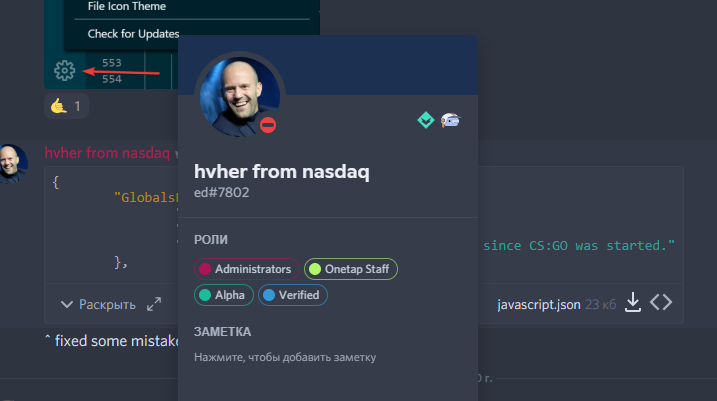Click the HypeSquad Balance badge
The image size is (717, 401).
tap(426, 120)
